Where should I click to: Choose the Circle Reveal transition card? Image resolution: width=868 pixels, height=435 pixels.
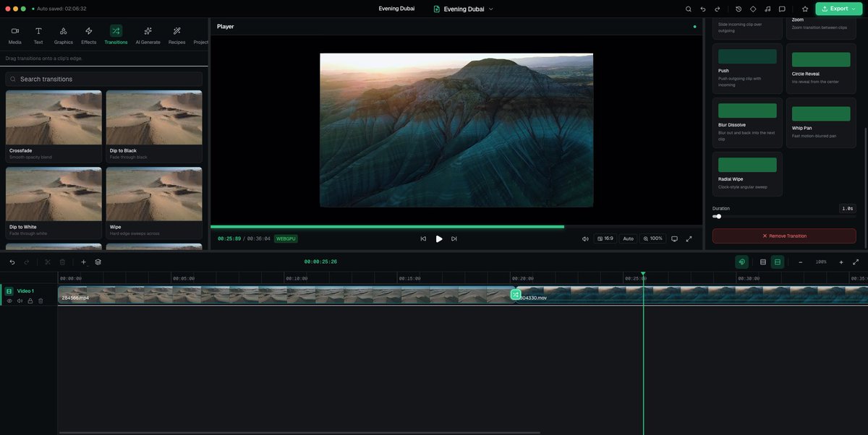[821, 67]
